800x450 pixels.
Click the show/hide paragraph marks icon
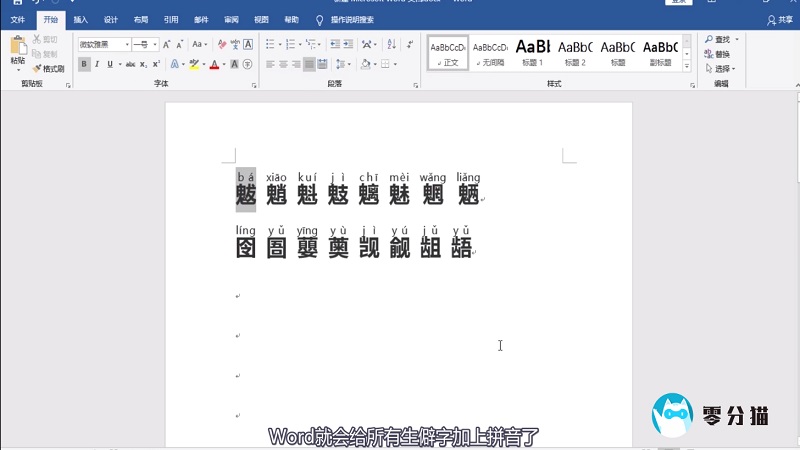(x=410, y=44)
